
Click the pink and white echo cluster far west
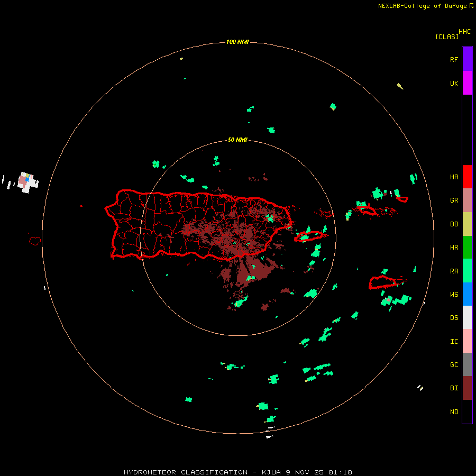[x=28, y=182]
